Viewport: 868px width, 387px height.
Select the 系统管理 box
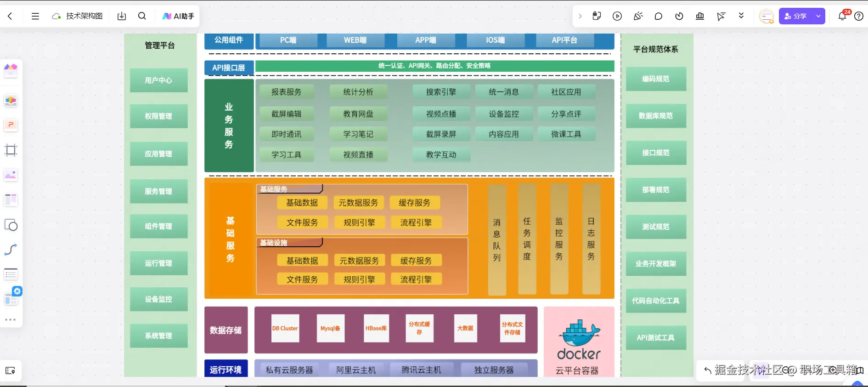158,336
